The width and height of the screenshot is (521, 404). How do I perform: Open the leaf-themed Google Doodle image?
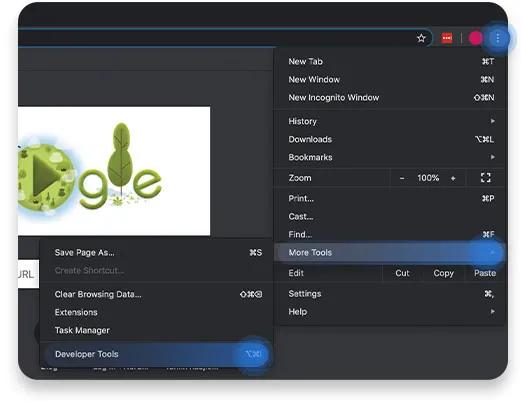114,171
